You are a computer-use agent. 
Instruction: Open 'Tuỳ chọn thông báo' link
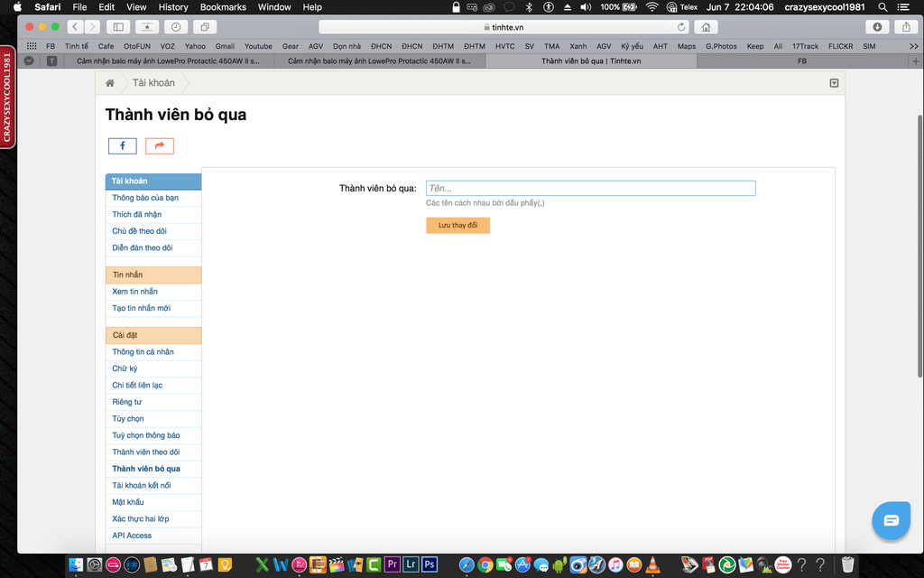pos(146,435)
